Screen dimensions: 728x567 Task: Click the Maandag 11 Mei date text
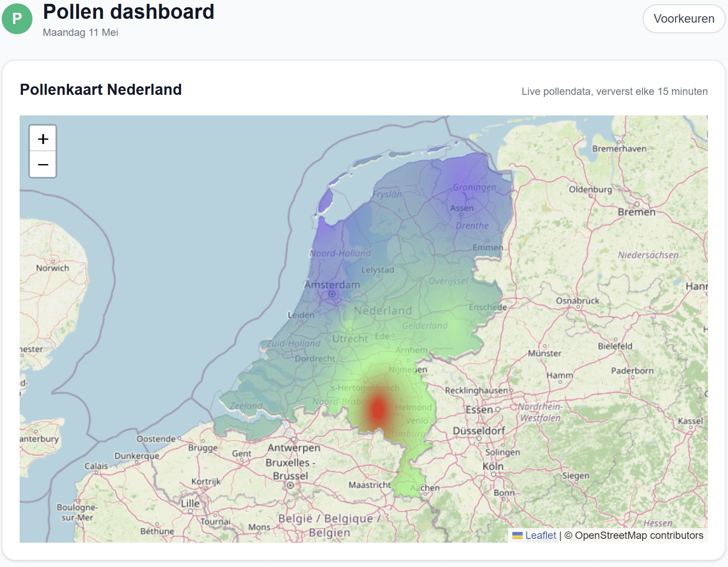point(81,32)
